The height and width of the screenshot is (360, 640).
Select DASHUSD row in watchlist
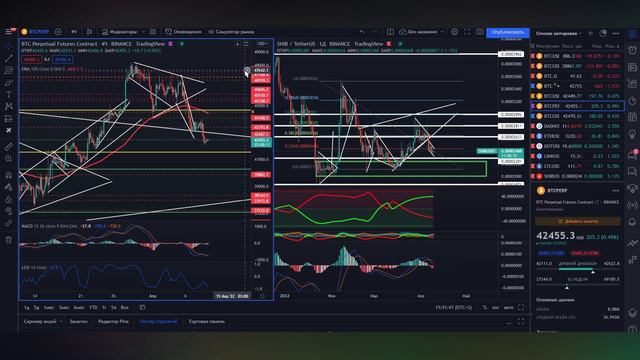click(x=577, y=126)
